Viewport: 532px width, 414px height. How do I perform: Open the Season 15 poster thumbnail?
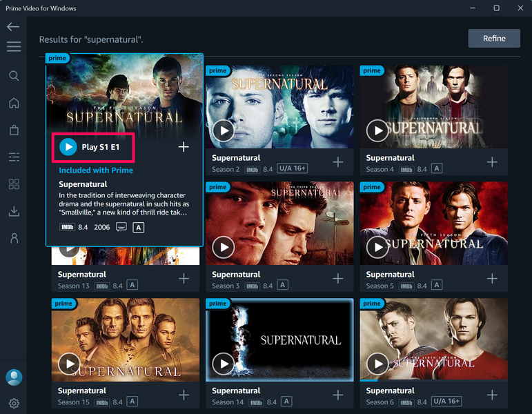tap(126, 339)
